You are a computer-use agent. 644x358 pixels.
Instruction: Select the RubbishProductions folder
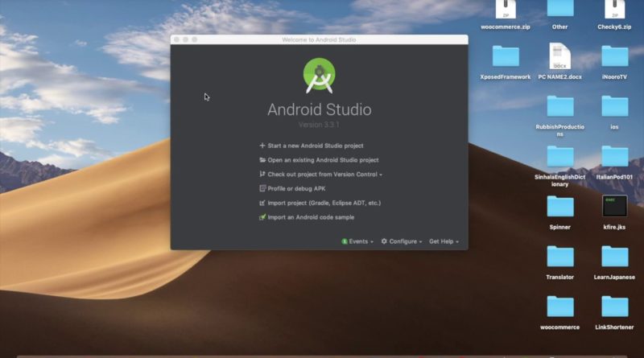point(559,116)
